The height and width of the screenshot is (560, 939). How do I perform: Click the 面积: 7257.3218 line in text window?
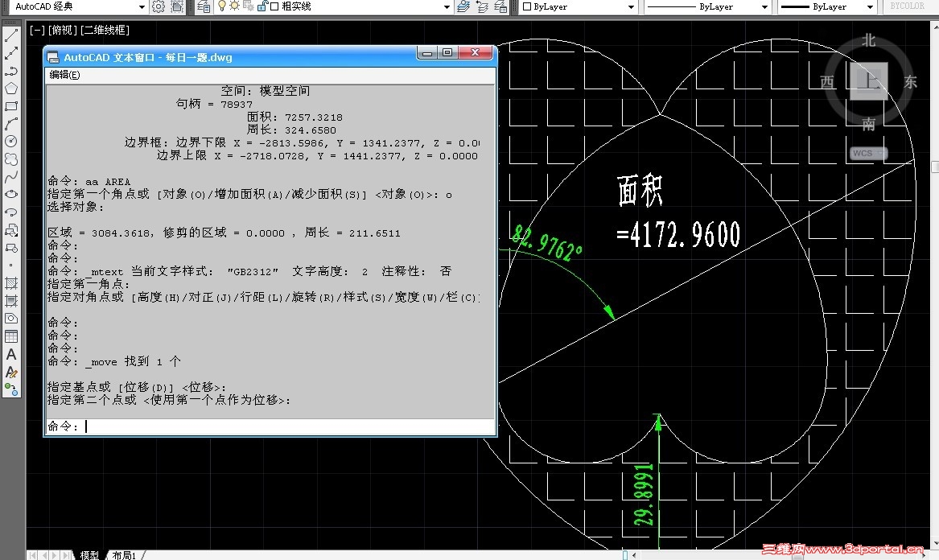tap(294, 117)
